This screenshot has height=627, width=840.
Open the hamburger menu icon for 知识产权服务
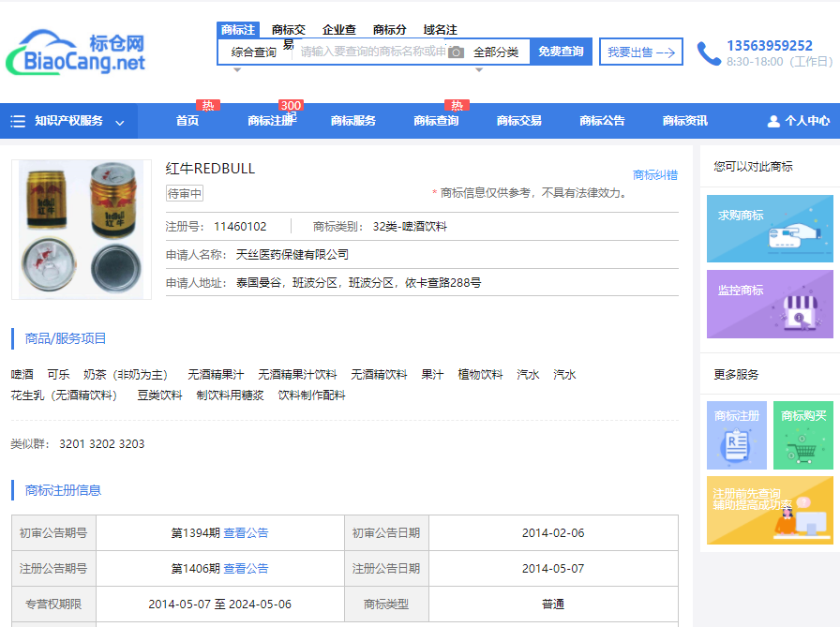[18, 121]
